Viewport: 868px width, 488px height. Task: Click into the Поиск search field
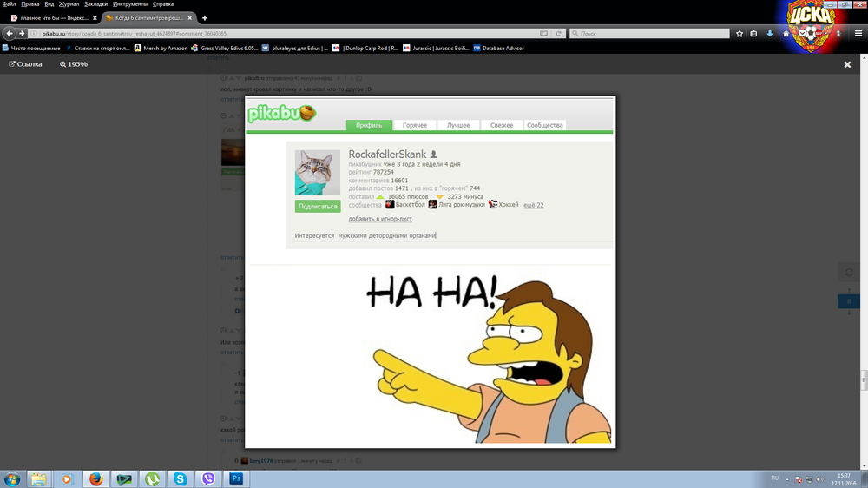pos(651,34)
